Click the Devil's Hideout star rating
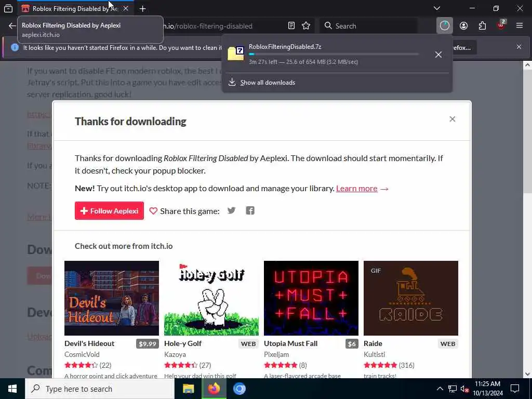Screen dimensions: 532x399 pos(81,365)
